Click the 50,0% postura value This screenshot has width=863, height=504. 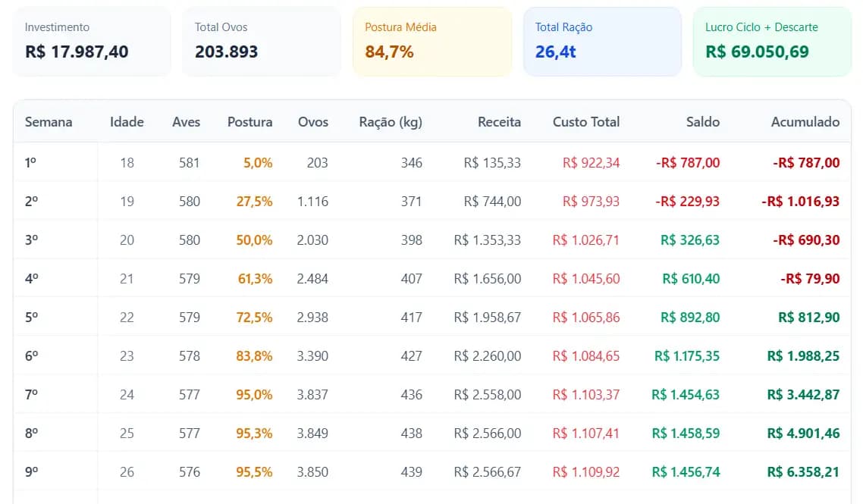[x=255, y=240]
